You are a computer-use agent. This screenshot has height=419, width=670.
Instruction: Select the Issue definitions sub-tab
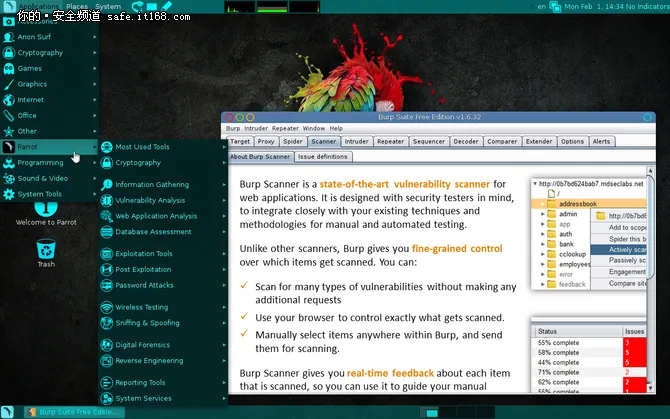[323, 157]
